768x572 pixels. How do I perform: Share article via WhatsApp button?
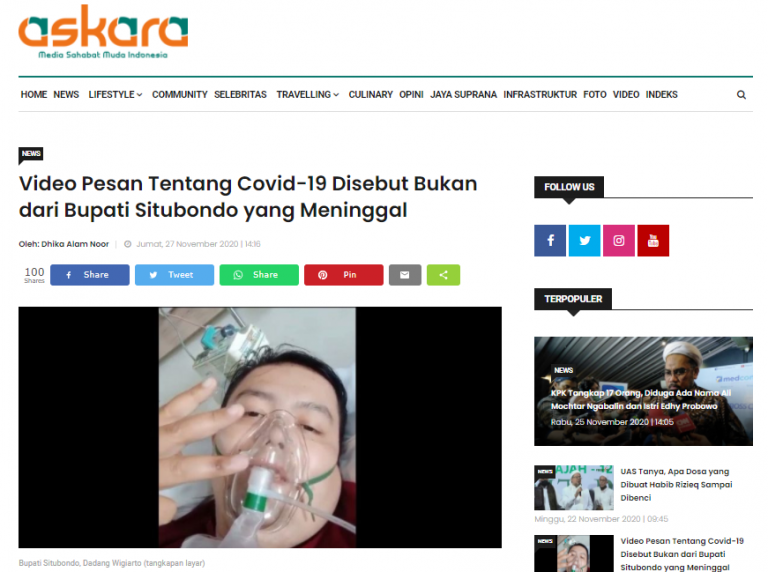point(259,275)
